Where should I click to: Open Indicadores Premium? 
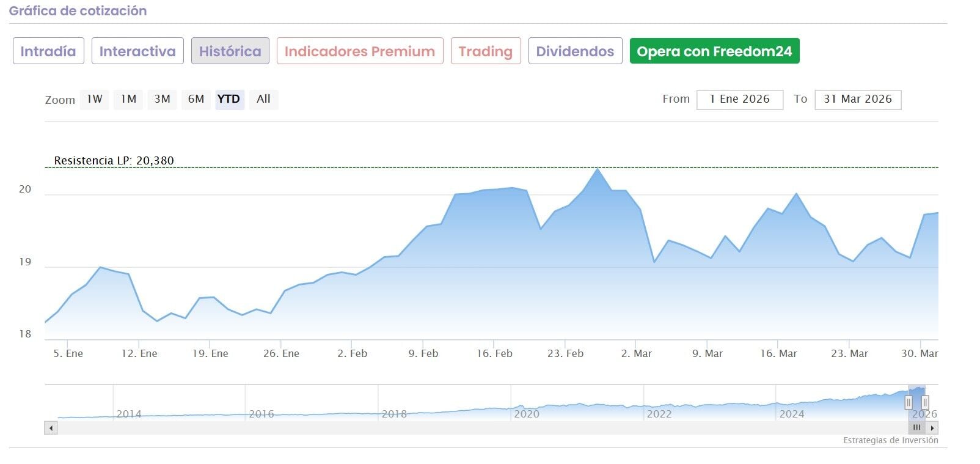tap(360, 51)
